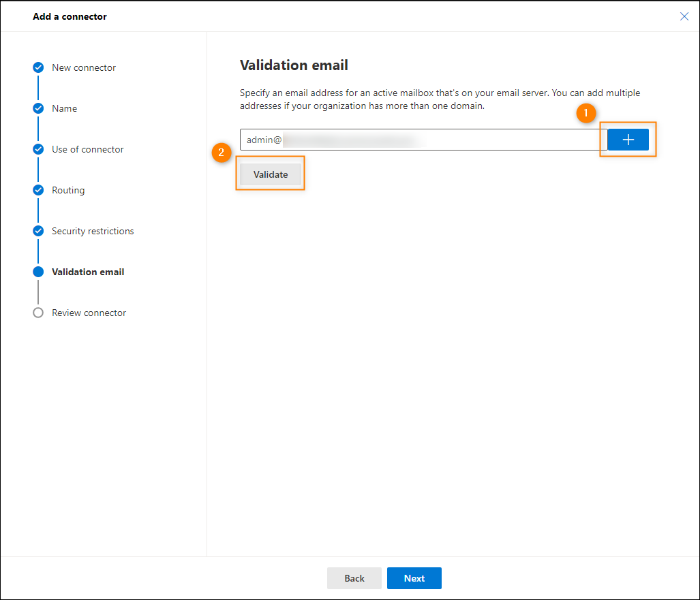The image size is (700, 600).
Task: Close the Add a connector dialog
Action: coord(684,16)
